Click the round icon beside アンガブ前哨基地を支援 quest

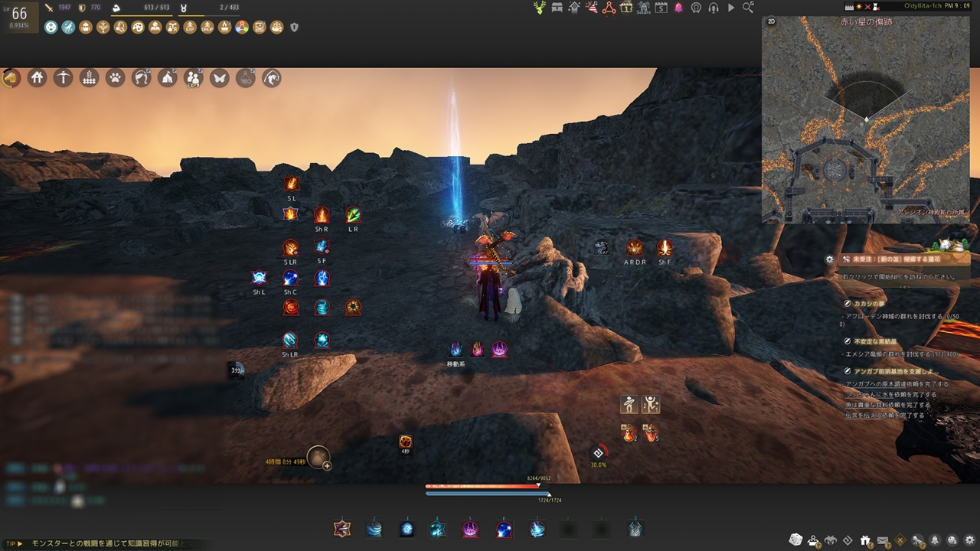pos(847,371)
